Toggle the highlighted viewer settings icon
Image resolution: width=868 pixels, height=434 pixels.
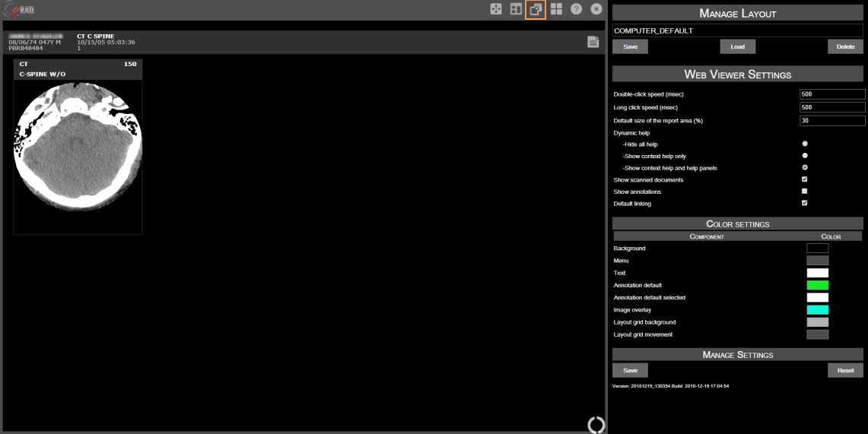pos(536,9)
